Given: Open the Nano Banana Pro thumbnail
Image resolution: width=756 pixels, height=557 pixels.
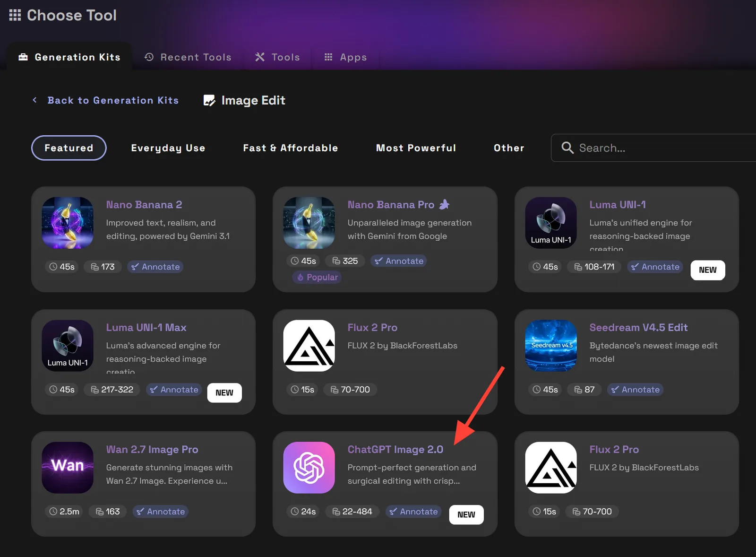Looking at the screenshot, I should 309,223.
